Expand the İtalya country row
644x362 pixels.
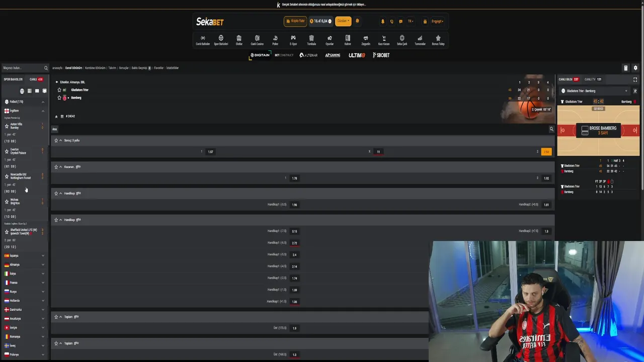click(24, 274)
